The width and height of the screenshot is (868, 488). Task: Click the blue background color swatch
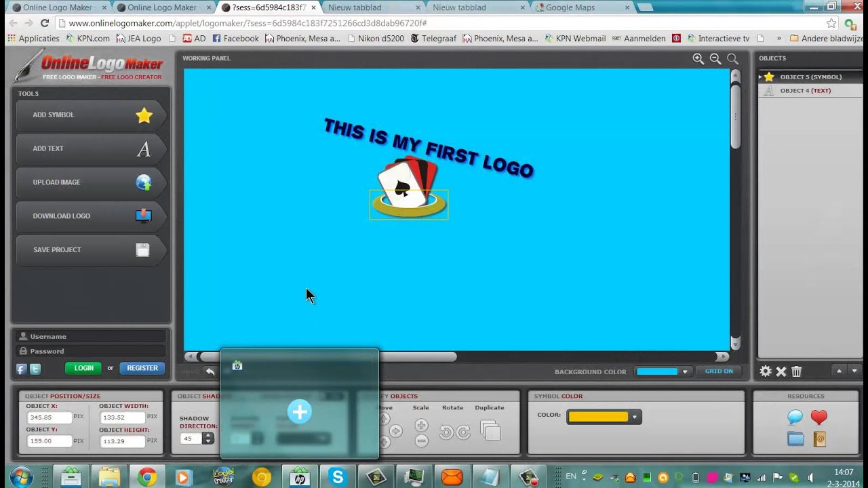pos(656,371)
